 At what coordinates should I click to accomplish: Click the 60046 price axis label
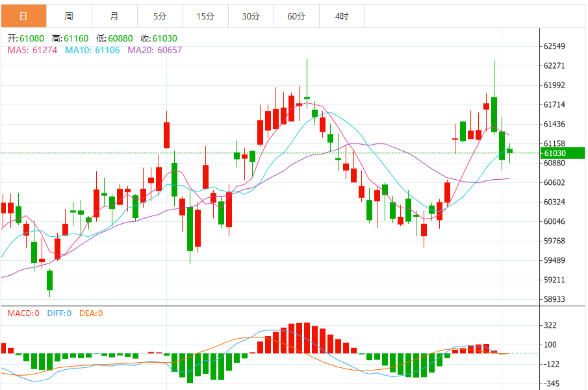pos(554,222)
